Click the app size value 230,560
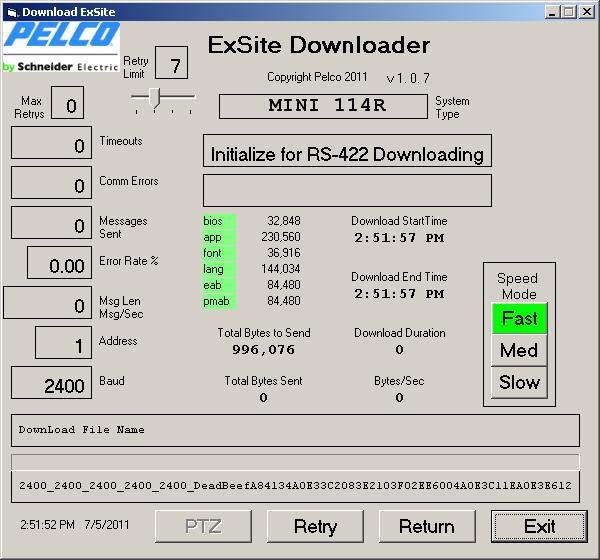 coord(281,237)
